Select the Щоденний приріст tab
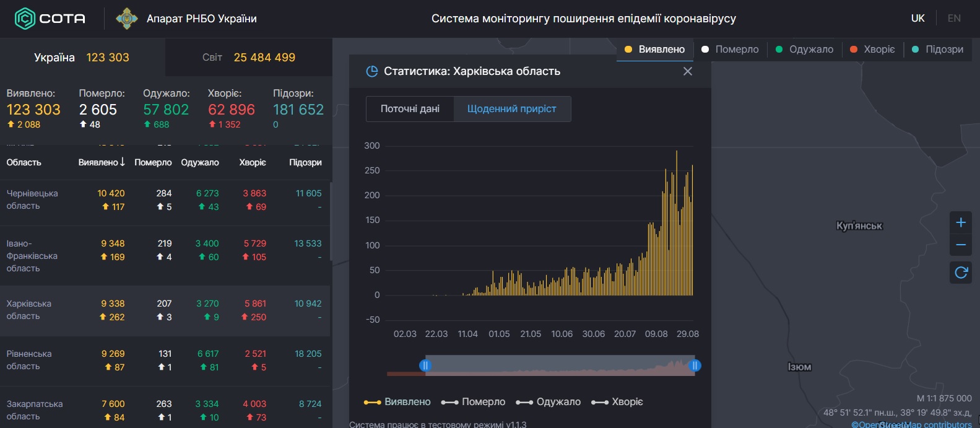 pyautogui.click(x=511, y=109)
